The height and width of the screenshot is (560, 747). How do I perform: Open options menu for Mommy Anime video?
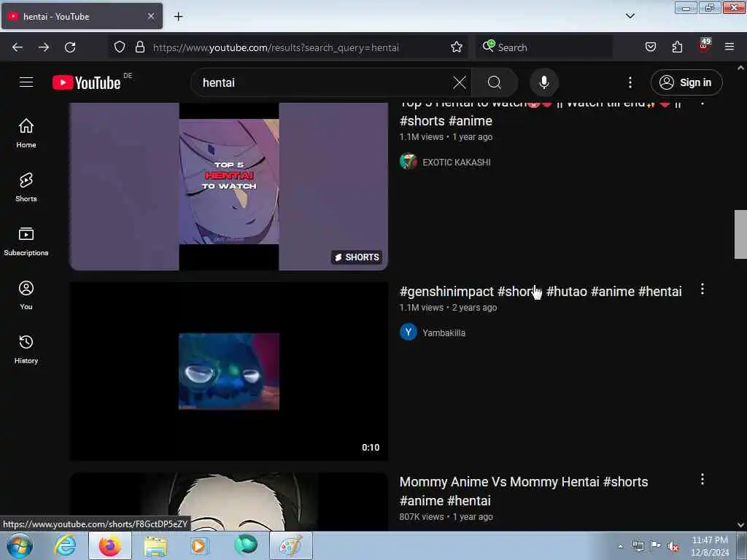pyautogui.click(x=703, y=479)
